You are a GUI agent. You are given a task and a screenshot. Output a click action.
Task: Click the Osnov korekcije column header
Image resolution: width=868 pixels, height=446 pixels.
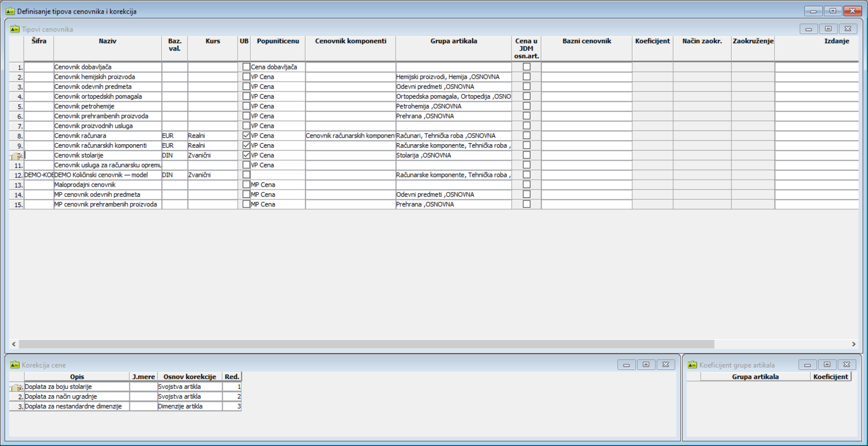click(190, 377)
